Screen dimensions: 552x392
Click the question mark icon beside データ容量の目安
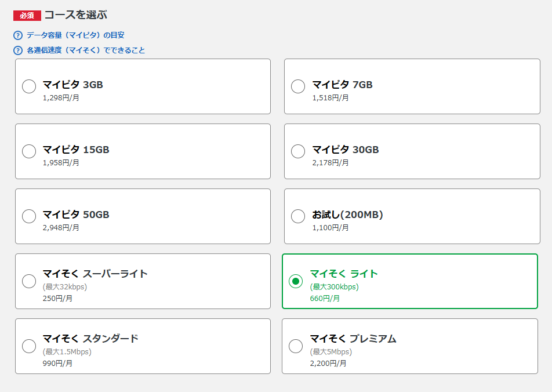(18, 35)
